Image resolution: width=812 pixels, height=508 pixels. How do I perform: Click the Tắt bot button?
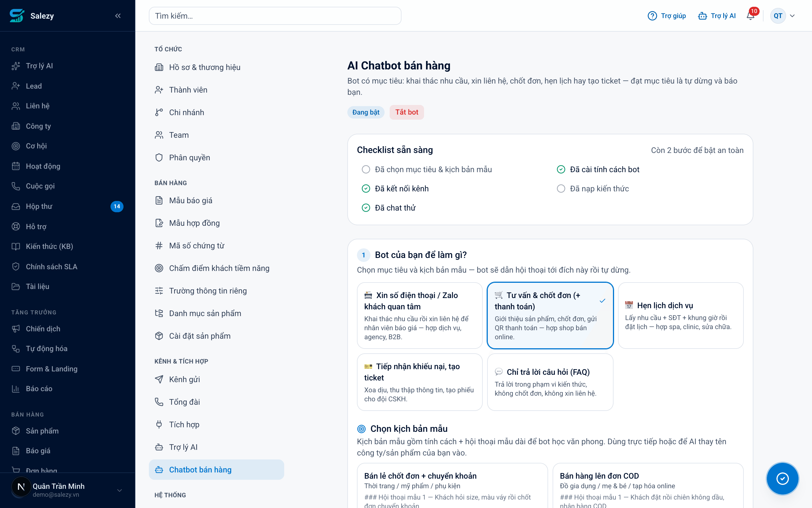[407, 112]
